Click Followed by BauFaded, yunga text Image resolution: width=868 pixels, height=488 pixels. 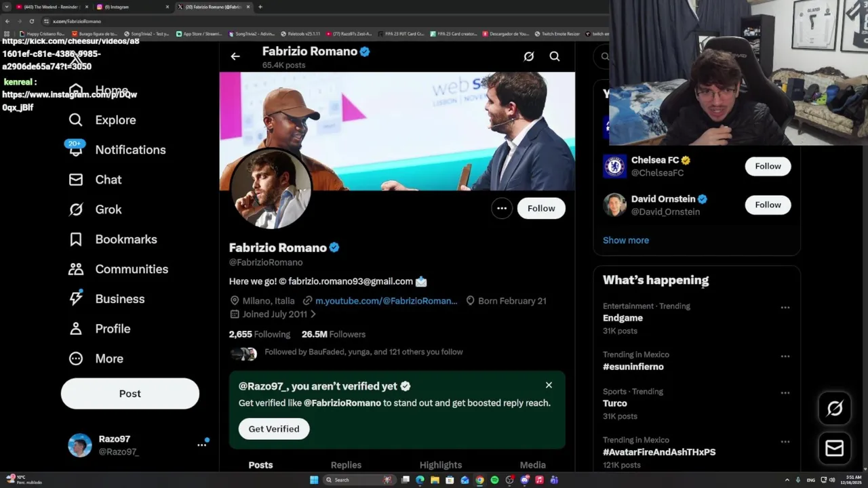tap(363, 352)
